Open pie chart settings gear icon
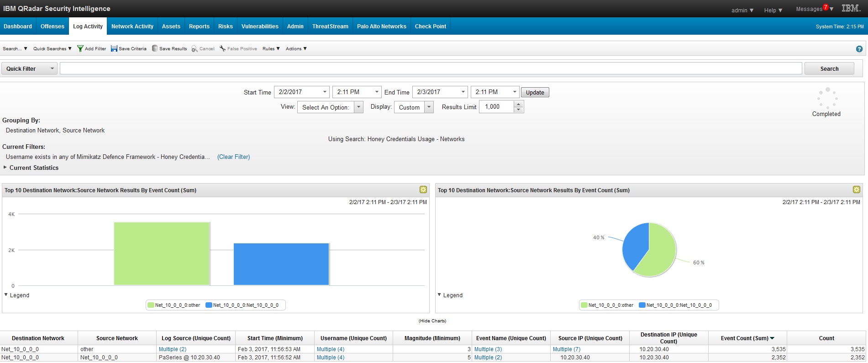 [x=856, y=190]
